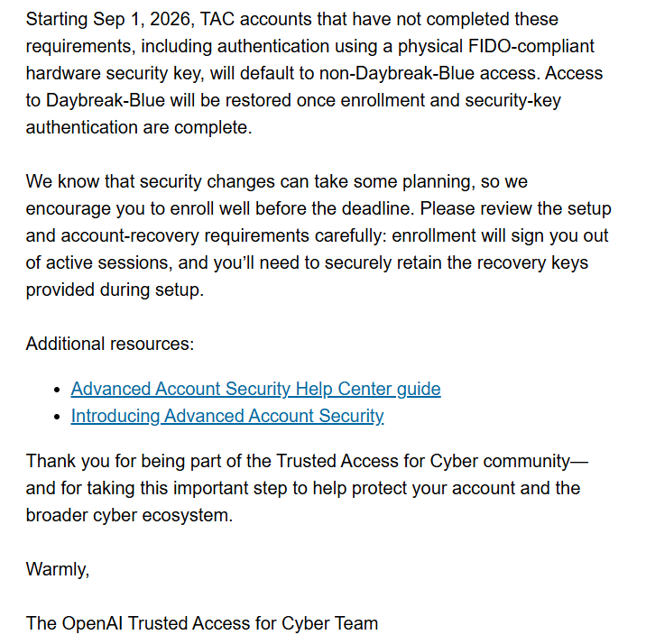This screenshot has width=646, height=644.
Task: Open the Advanced Account Security Help Center guide
Action: [255, 389]
